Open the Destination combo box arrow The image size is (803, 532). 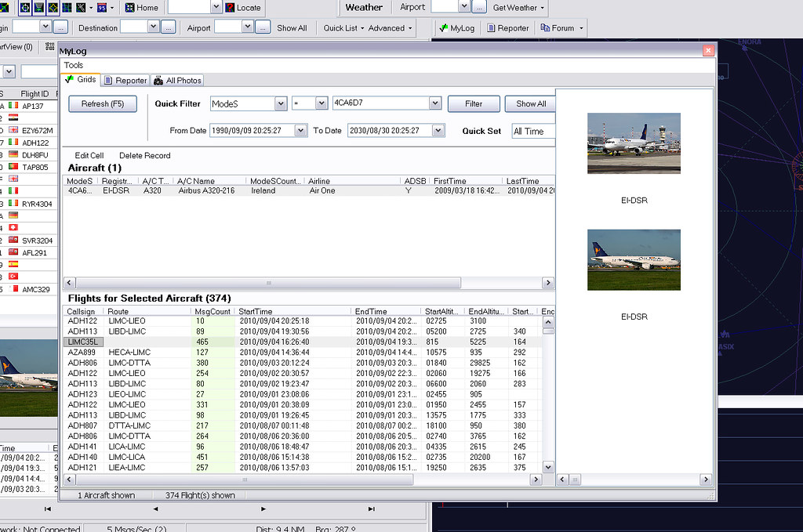[x=153, y=27]
